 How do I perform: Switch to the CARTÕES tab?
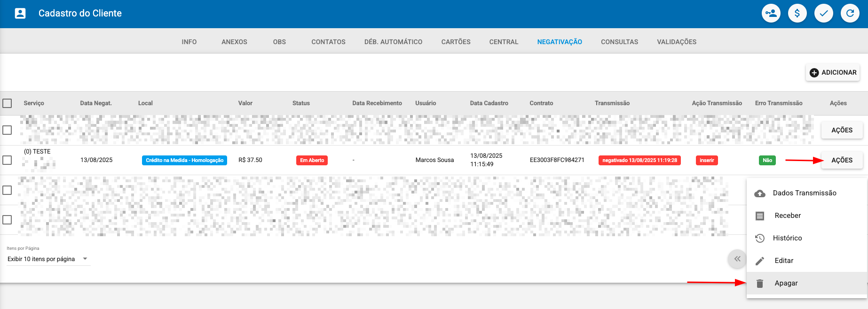point(456,42)
